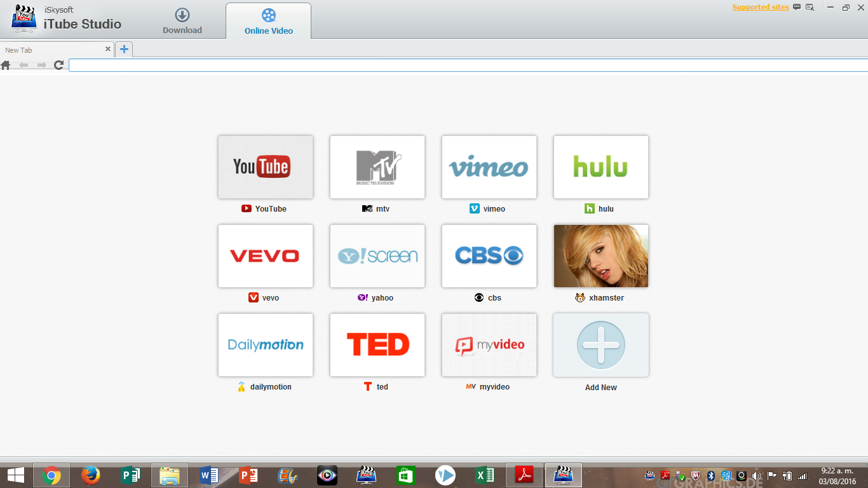Open the YouTube logo tile
868x488 pixels.
click(x=266, y=167)
